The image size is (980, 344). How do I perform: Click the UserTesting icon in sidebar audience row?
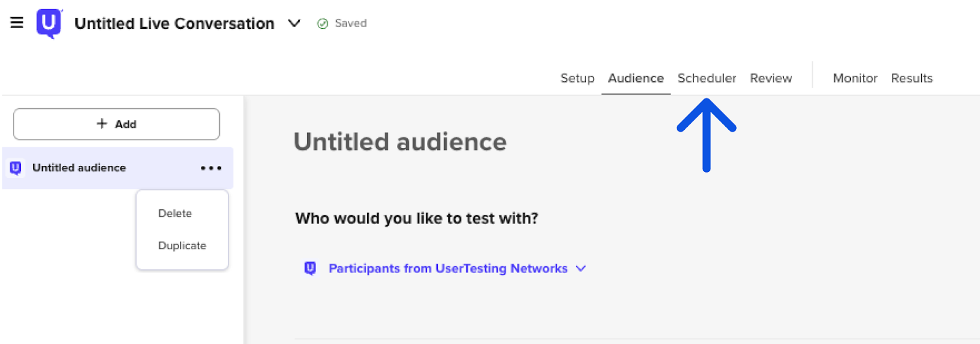point(16,168)
